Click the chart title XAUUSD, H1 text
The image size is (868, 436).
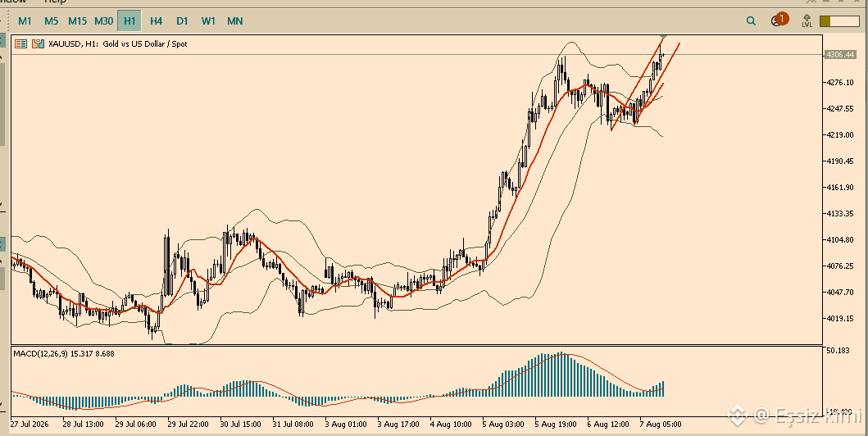click(x=118, y=43)
